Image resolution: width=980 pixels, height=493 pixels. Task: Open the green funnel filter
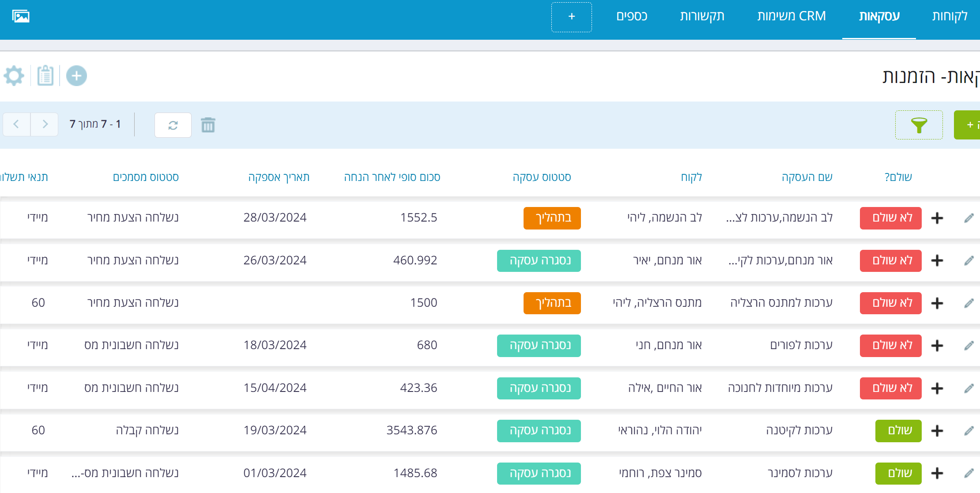point(919,125)
